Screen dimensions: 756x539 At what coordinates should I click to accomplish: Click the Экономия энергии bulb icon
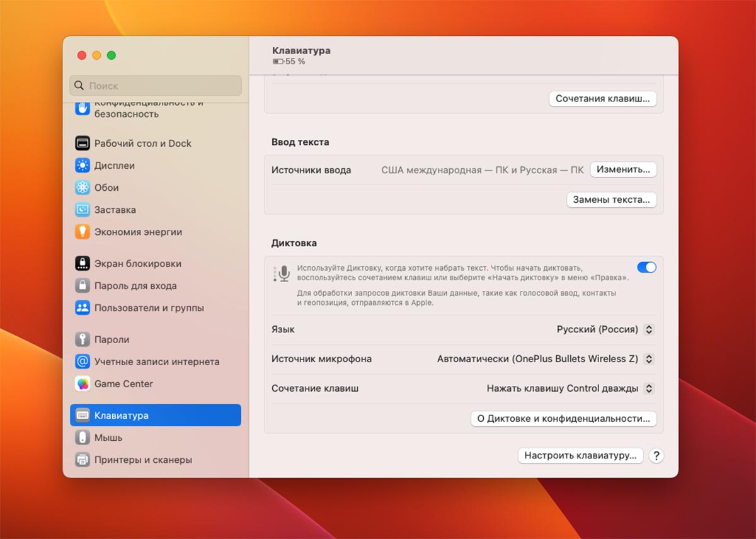83,232
